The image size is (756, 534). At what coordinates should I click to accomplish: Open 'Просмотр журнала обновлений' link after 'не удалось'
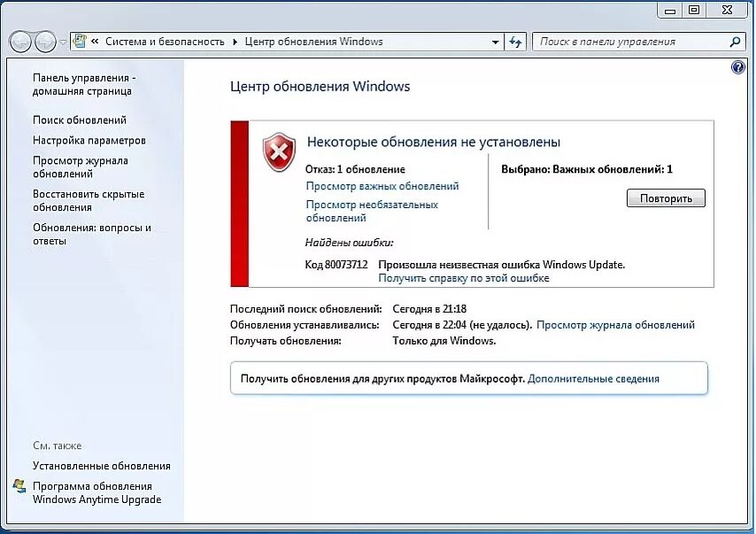[x=616, y=325]
